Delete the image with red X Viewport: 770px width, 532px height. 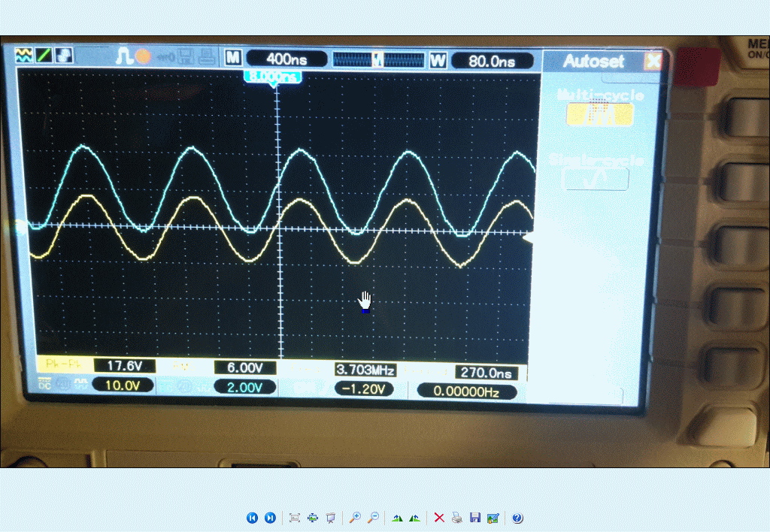point(439,518)
